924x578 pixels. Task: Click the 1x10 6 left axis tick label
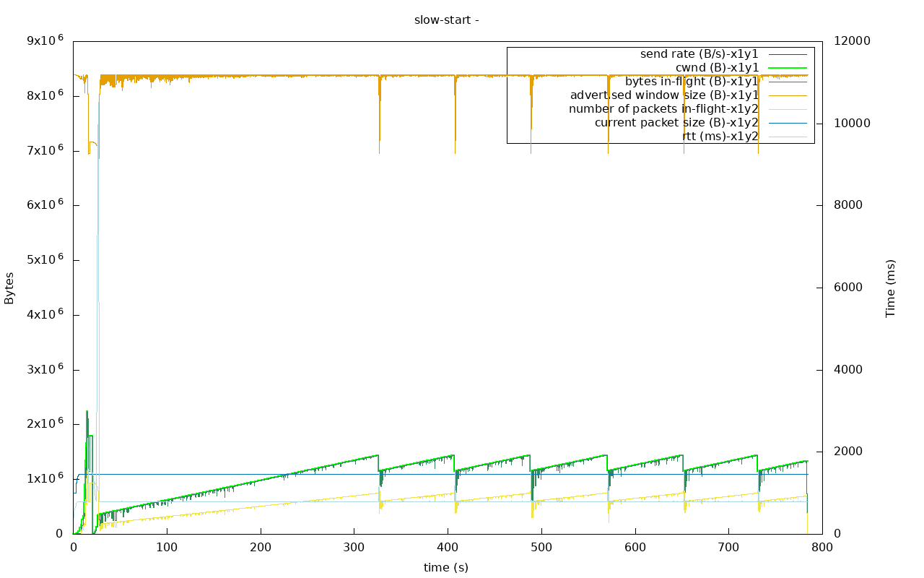pyautogui.click(x=45, y=477)
